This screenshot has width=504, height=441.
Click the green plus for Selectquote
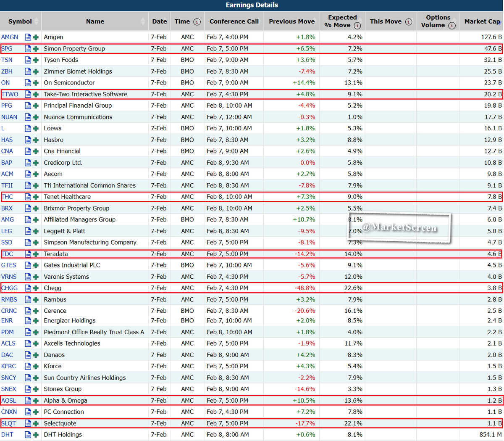pos(36,423)
